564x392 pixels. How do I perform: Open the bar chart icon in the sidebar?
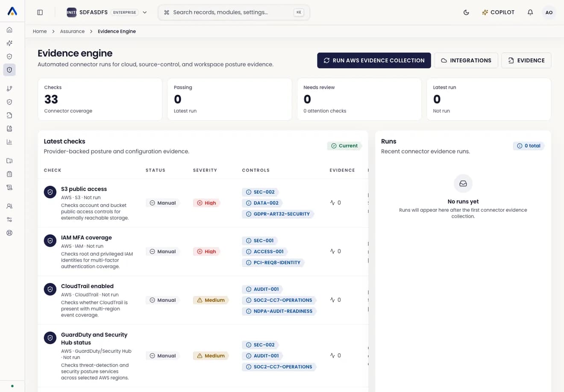point(9,142)
